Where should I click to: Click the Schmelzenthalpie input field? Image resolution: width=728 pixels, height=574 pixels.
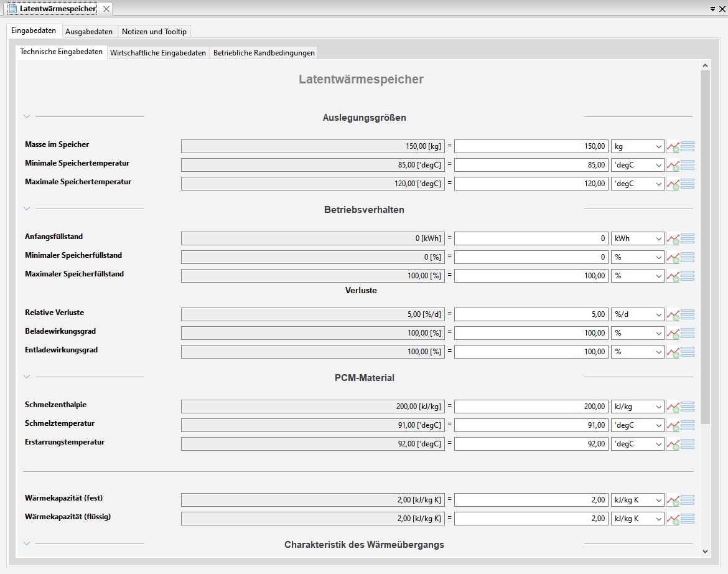(x=531, y=407)
